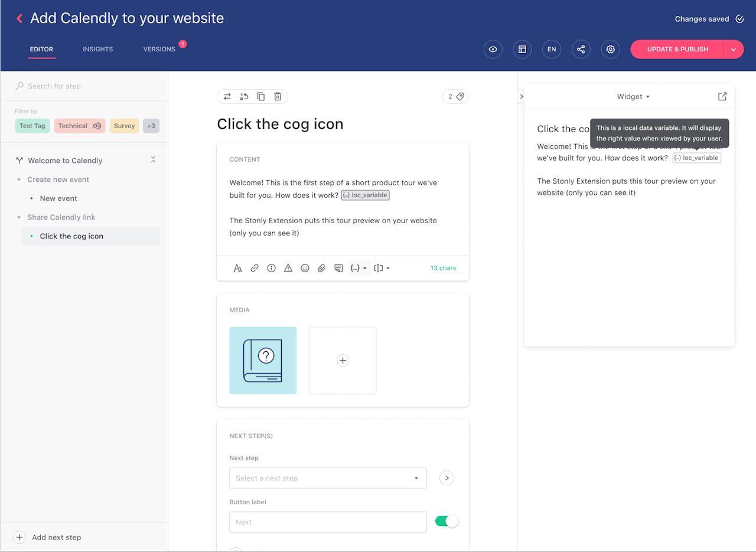Insert a link in content
Viewport: 756px width, 552px height.
click(x=255, y=268)
